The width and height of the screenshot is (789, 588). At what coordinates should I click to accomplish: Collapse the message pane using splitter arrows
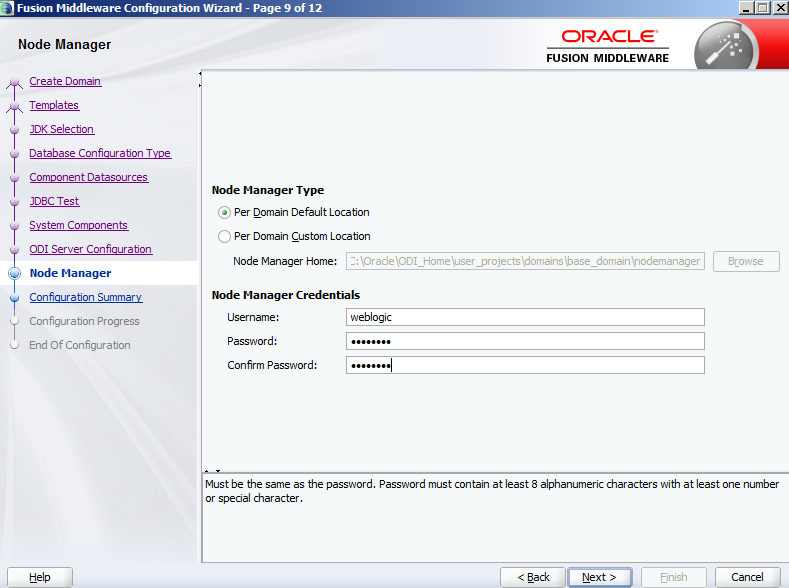tap(217, 471)
